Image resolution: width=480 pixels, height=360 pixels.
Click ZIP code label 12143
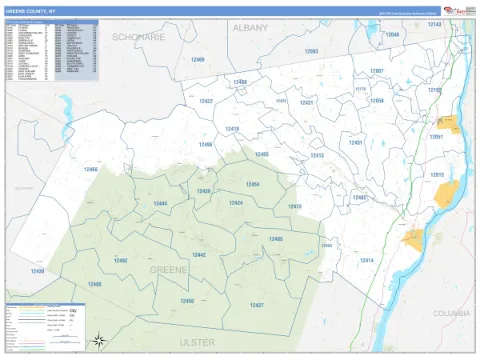435,24
